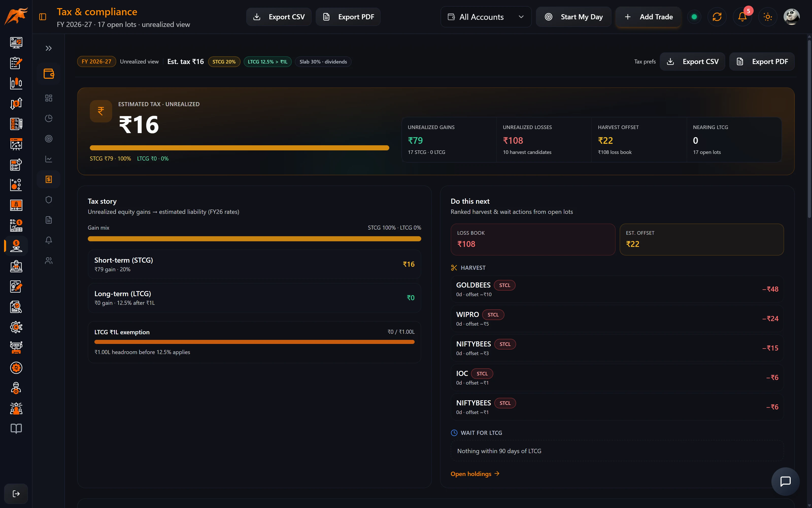Click Export PDF next to Tax prefs
Image resolution: width=812 pixels, height=508 pixels.
(762, 61)
